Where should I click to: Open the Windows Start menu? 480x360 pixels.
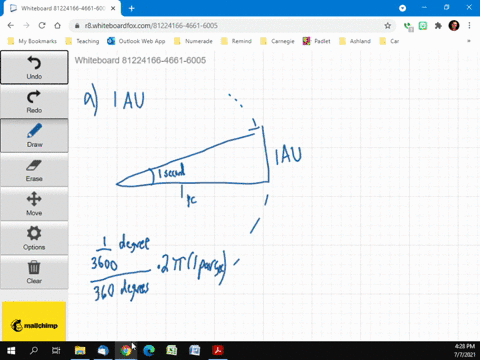(x=11, y=351)
